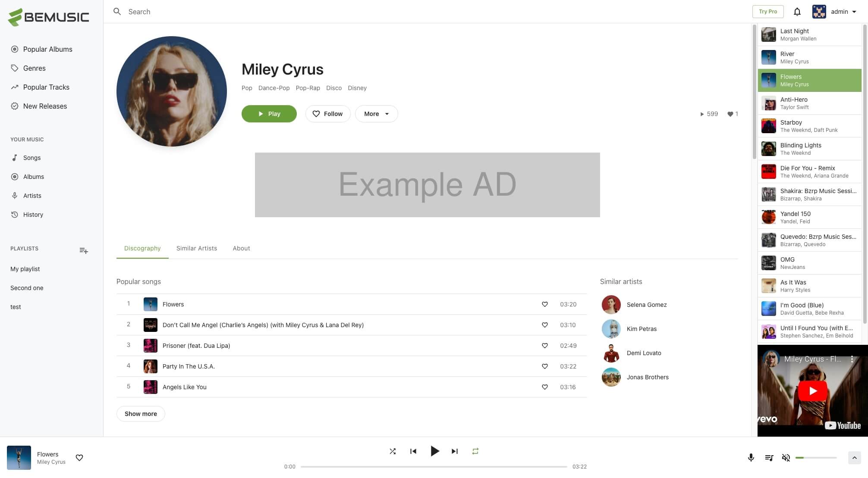Adjust the volume slider
This screenshot has width=868, height=478.
pos(816,458)
